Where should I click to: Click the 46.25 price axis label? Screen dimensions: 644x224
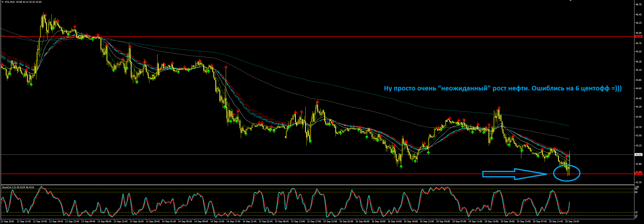click(639, 23)
